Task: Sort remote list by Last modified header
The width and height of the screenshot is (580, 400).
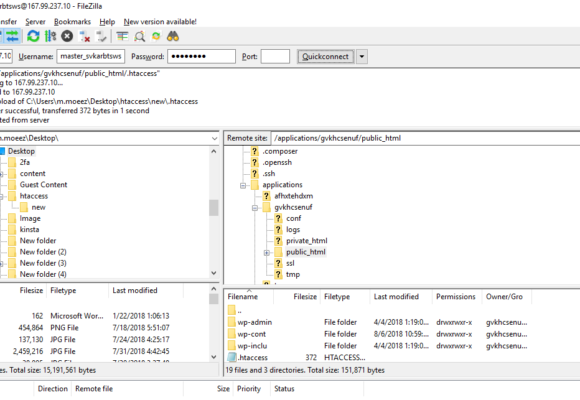Action: point(396,296)
